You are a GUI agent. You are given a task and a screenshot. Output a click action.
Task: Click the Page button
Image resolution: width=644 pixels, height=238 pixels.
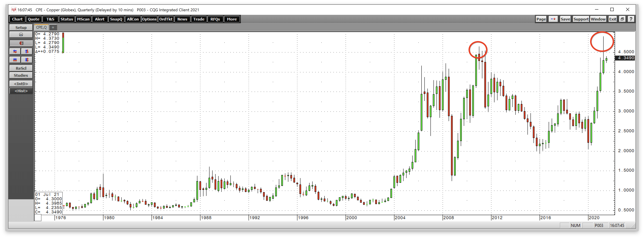pyautogui.click(x=541, y=19)
